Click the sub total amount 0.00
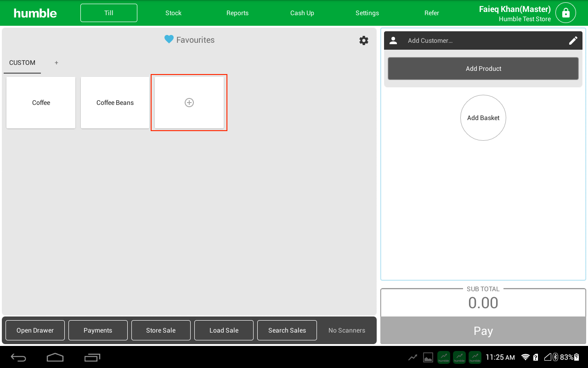Viewport: 588px width, 368px height. point(483,303)
